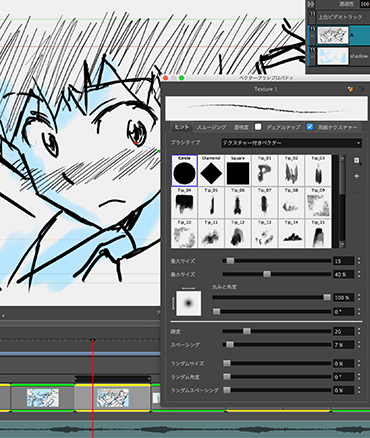Select layer A thumbnail in layer panel

[x=332, y=35]
